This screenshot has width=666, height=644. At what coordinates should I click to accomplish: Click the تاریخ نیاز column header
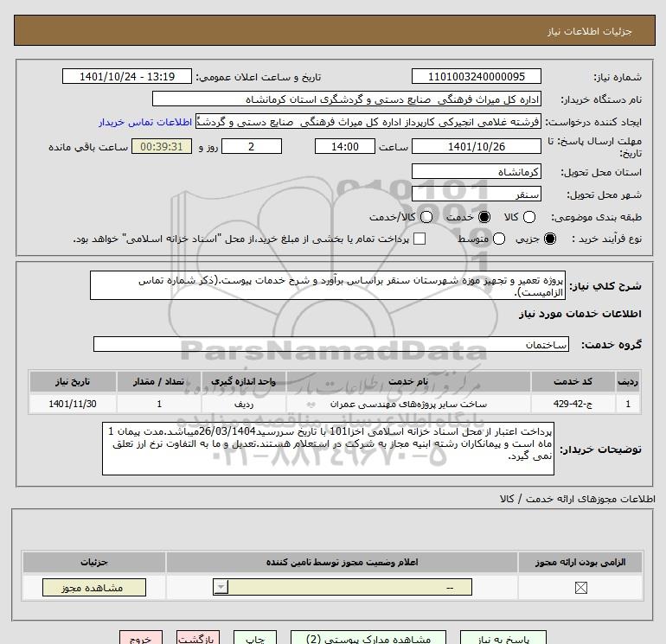coord(73,381)
